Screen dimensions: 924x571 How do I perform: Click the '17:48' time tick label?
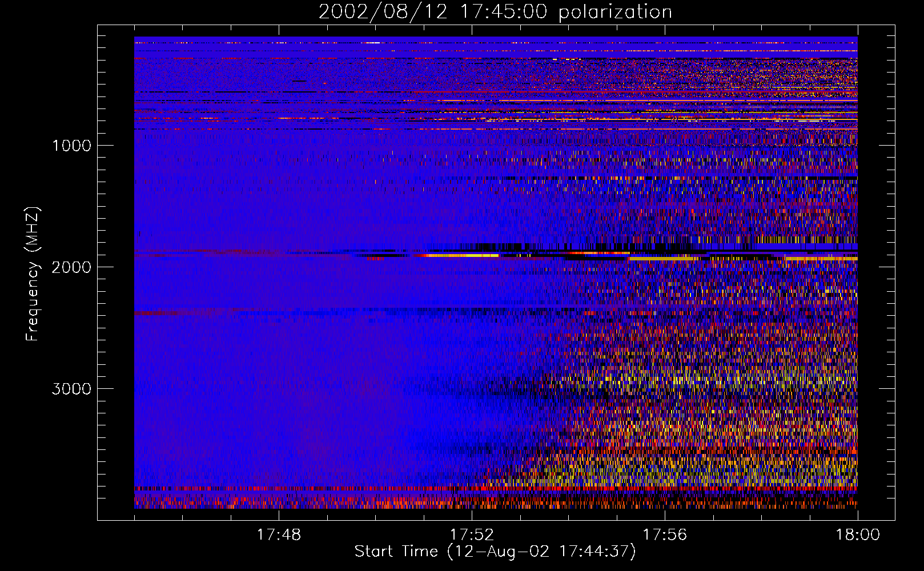279,535
